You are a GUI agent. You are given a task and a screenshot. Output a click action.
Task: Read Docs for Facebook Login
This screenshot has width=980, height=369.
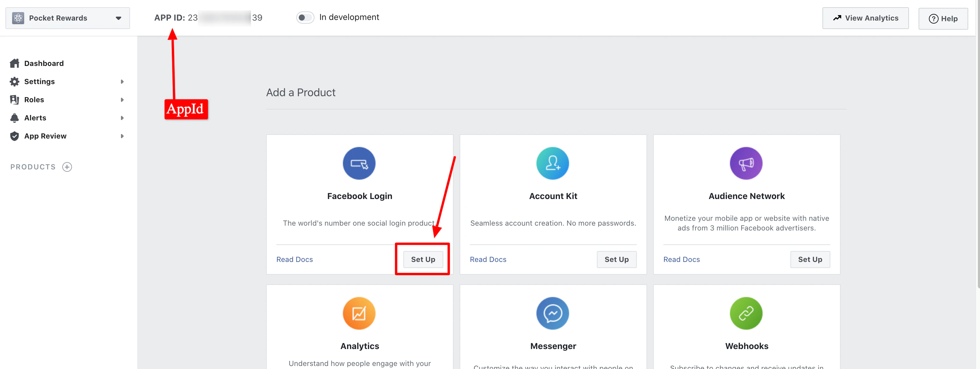click(x=295, y=260)
